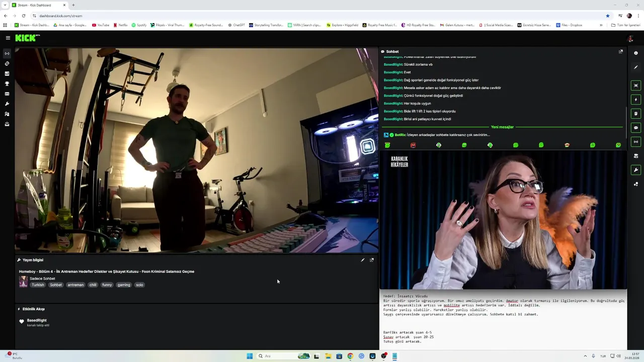Click the Sadece Sohbet category thumbnail
Viewport: 644px width, 362px height.
(23, 282)
